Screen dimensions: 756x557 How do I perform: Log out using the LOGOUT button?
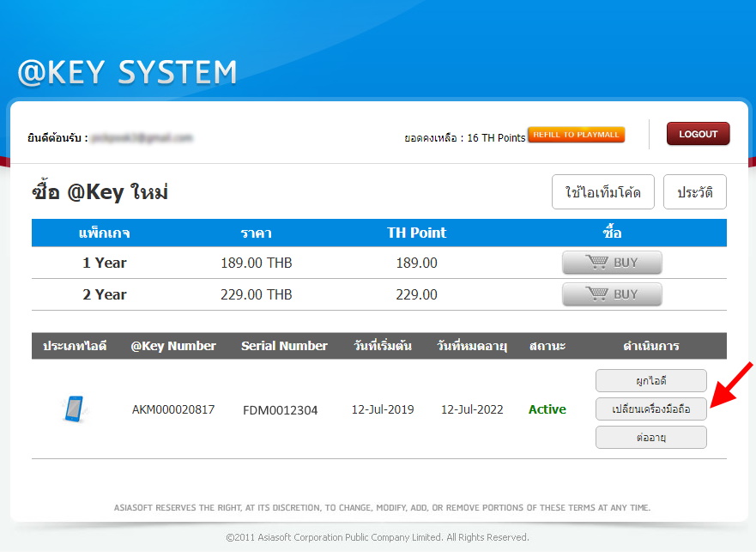[698, 134]
